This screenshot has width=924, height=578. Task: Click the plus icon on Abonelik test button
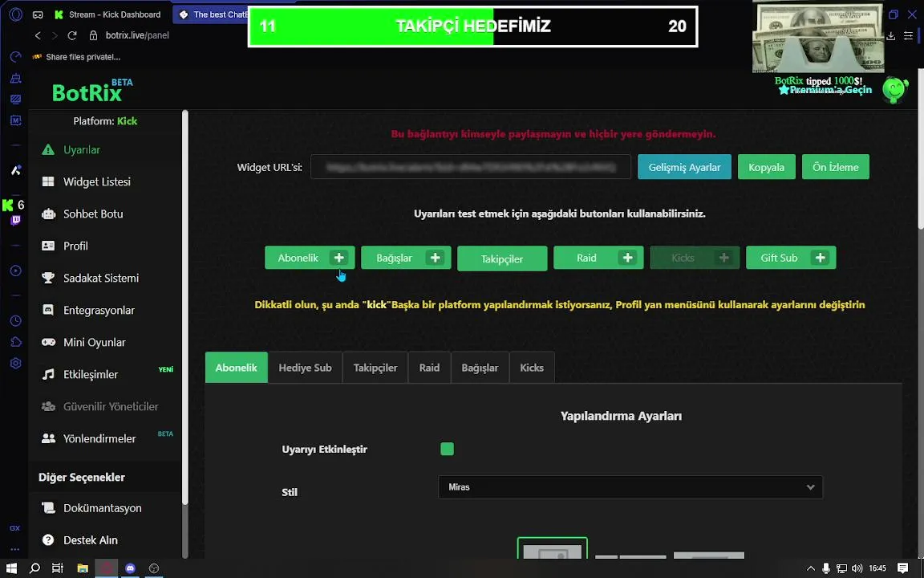pos(338,258)
